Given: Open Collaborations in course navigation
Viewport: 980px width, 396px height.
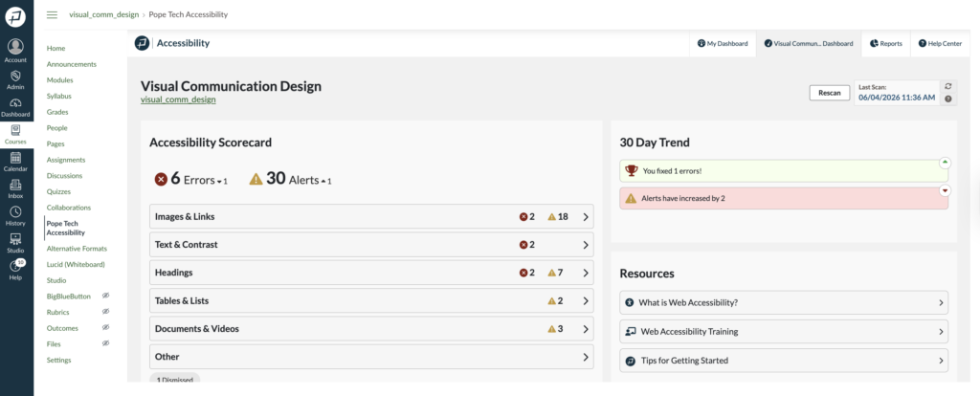Looking at the screenshot, I should click(x=69, y=208).
